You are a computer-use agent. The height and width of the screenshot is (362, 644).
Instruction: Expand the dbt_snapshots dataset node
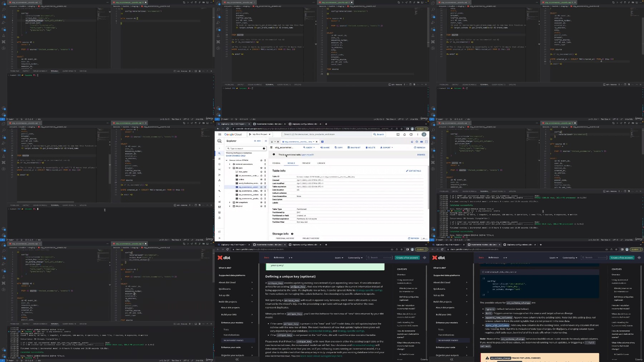[x=230, y=202]
